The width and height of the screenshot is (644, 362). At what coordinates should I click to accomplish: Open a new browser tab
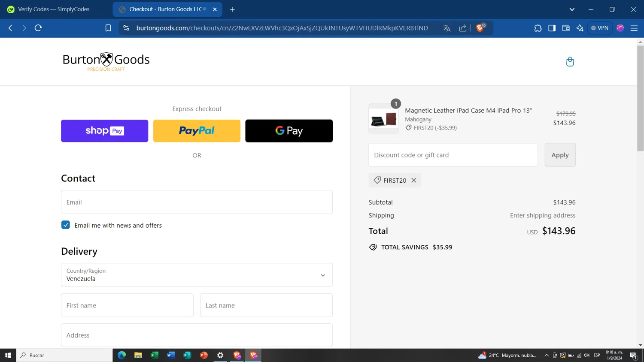[232, 9]
